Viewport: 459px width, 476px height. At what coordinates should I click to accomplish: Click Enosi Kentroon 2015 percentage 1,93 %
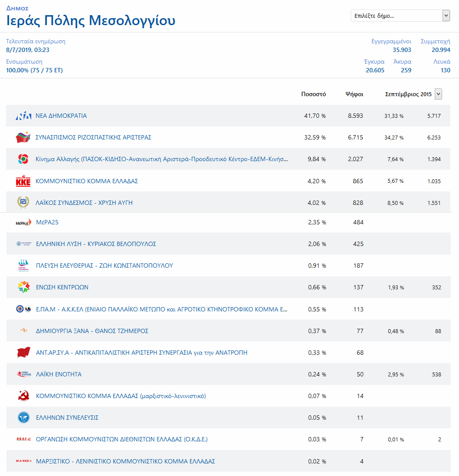396,288
